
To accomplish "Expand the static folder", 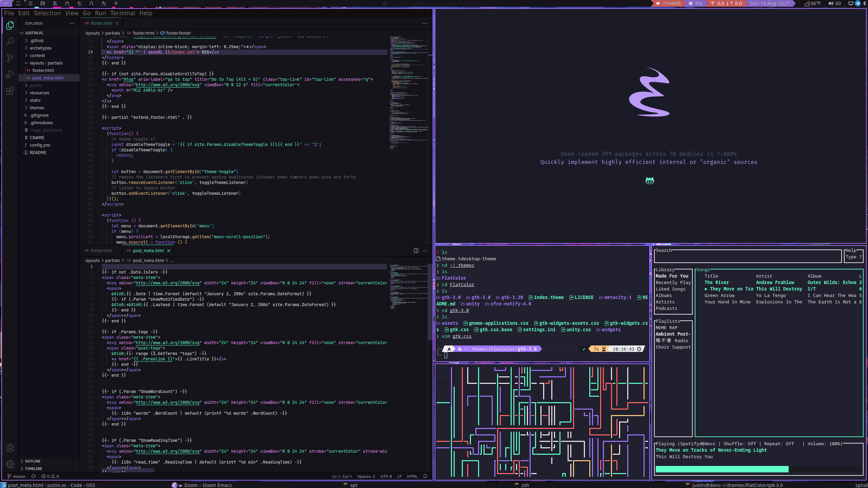I will 35,100.
